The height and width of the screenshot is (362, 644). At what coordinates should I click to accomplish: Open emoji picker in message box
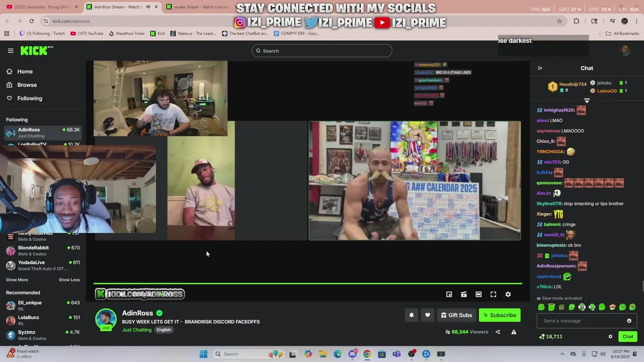(629, 321)
